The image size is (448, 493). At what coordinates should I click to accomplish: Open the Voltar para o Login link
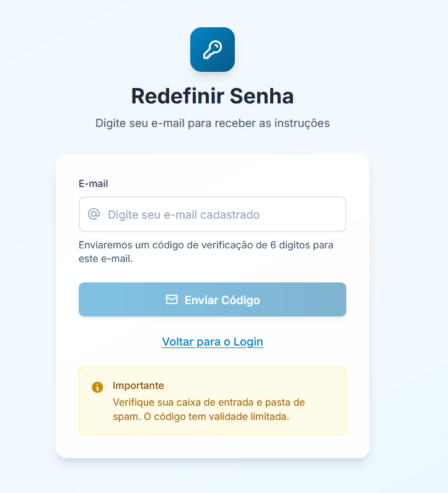coord(213,342)
